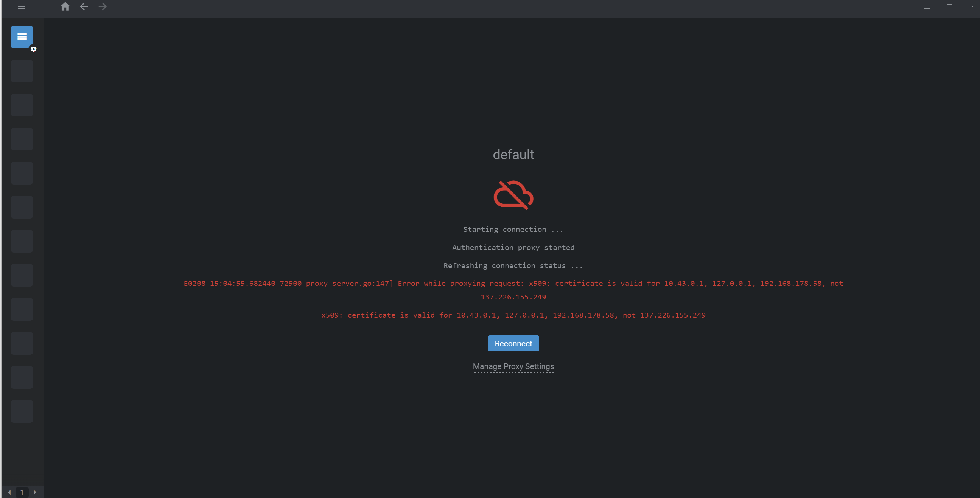This screenshot has height=498, width=980.
Task: Open the blue Catalog hotbar icon
Action: coord(22,37)
